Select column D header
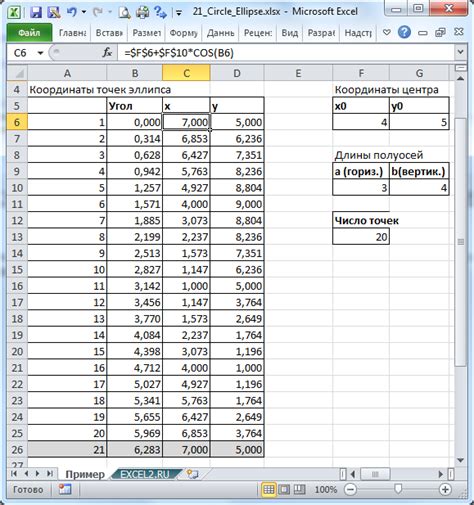 point(237,73)
